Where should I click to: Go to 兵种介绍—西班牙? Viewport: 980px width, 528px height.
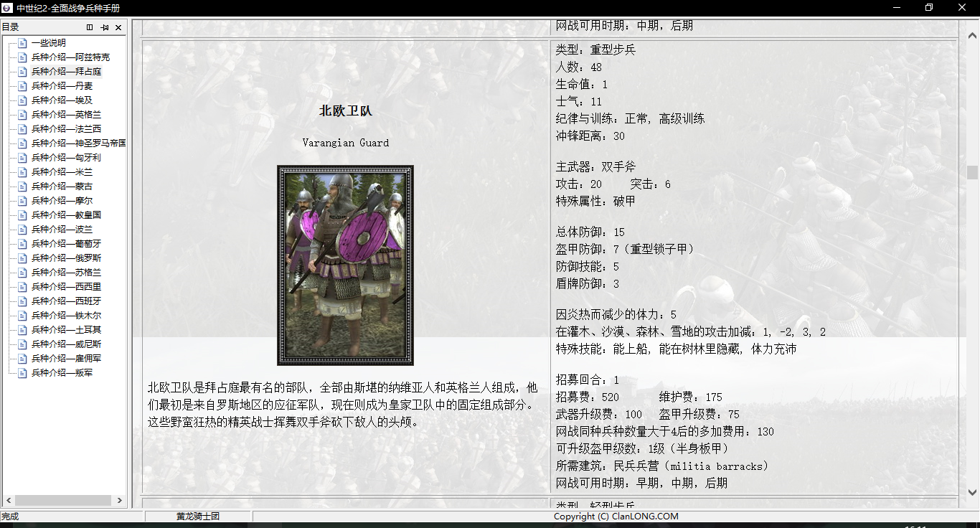67,301
